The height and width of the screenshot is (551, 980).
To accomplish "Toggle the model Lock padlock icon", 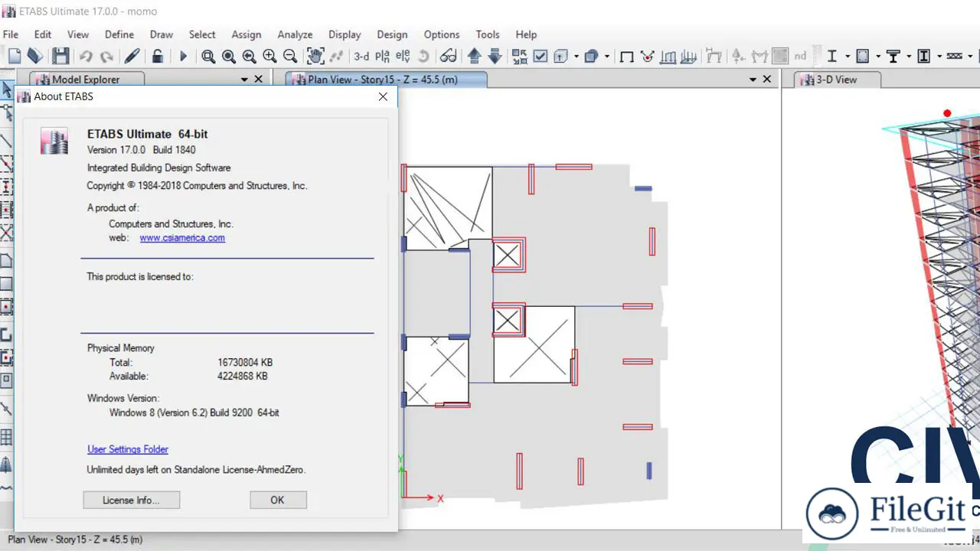I will point(157,56).
